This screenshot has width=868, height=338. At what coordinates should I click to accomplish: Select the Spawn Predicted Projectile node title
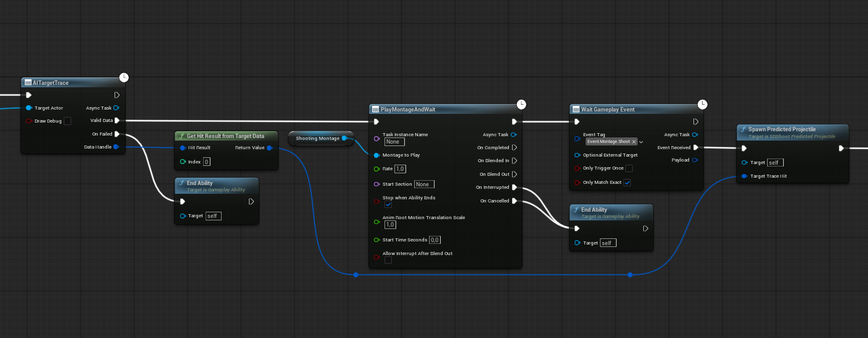point(782,129)
